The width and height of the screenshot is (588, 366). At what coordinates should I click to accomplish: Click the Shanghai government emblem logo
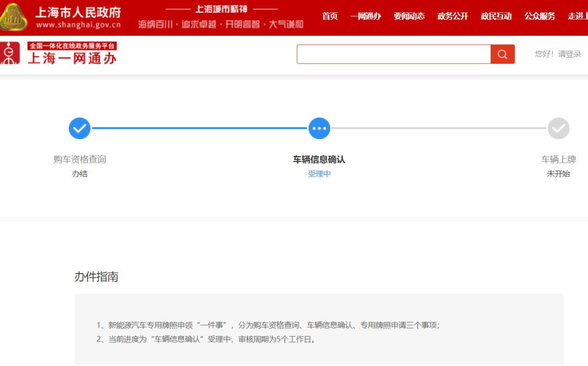[14, 17]
